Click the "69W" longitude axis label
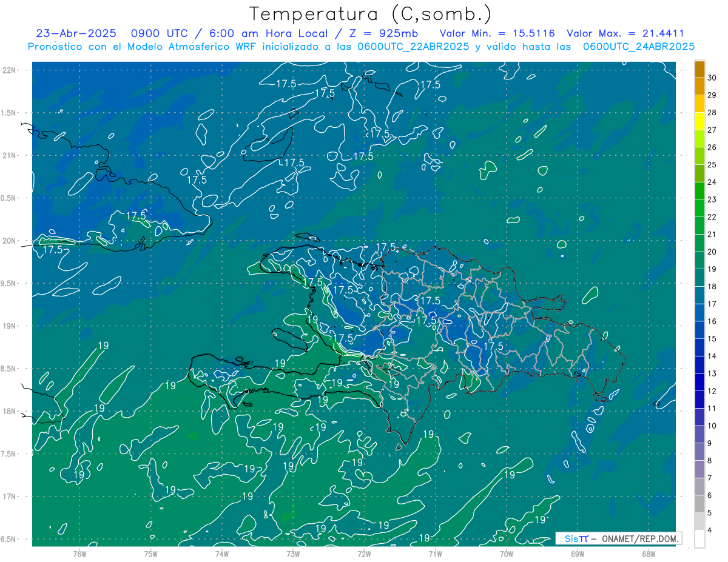Image resolution: width=728 pixels, height=562 pixels. pyautogui.click(x=577, y=554)
